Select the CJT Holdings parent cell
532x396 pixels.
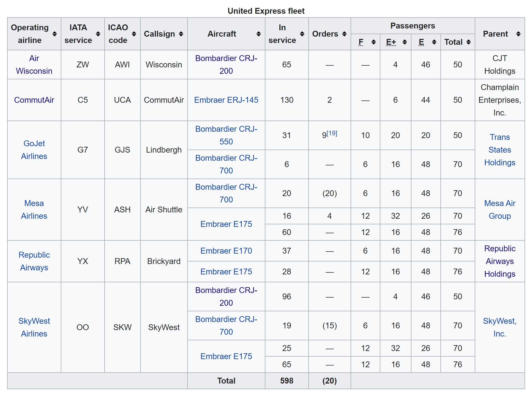point(500,65)
